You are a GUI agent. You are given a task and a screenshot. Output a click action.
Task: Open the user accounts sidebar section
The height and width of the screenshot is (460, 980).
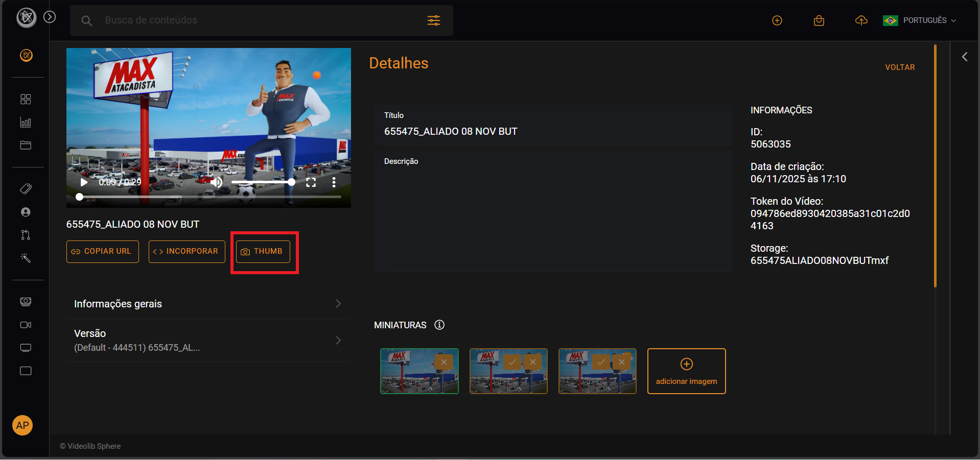click(26, 212)
